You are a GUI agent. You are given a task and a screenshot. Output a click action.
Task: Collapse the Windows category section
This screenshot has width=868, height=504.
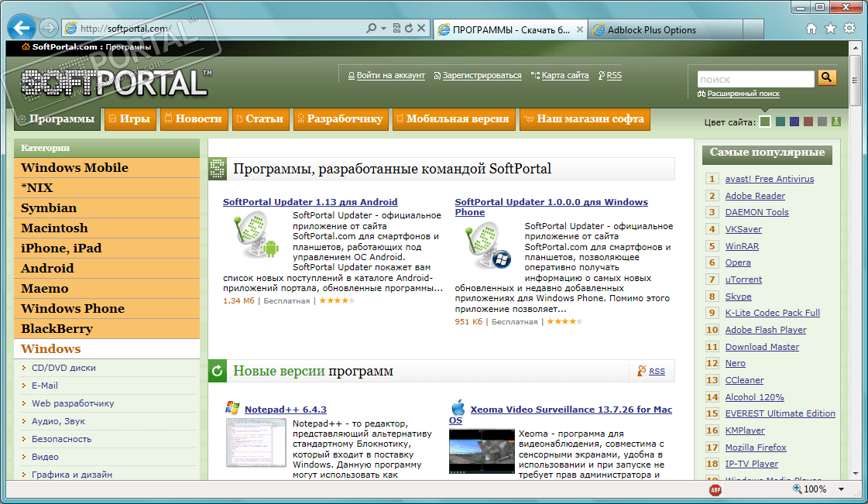[x=107, y=349]
